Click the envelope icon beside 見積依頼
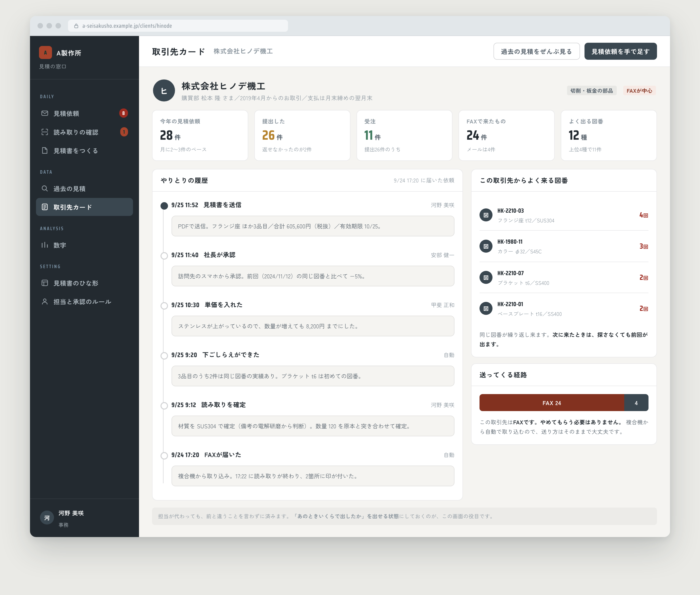Image resolution: width=700 pixels, height=595 pixels. click(x=44, y=113)
